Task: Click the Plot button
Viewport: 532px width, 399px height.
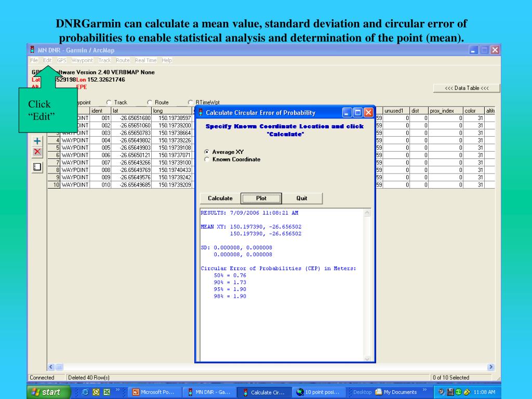Action: 261,198
